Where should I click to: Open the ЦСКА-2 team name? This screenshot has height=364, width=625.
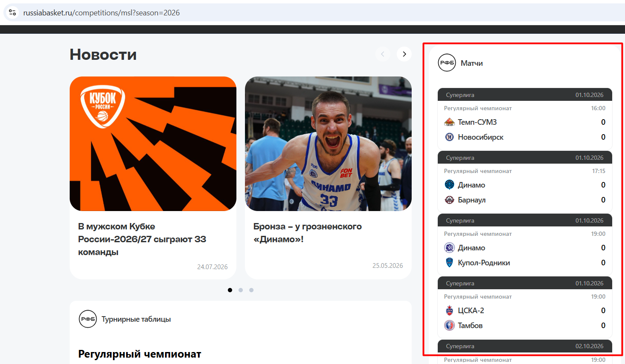(471, 311)
